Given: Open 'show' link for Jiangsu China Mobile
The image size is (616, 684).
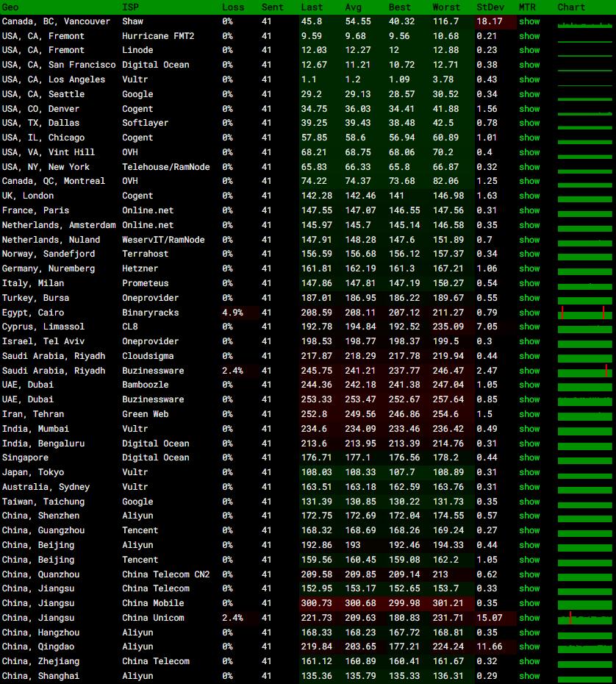Looking at the screenshot, I should click(x=529, y=603).
